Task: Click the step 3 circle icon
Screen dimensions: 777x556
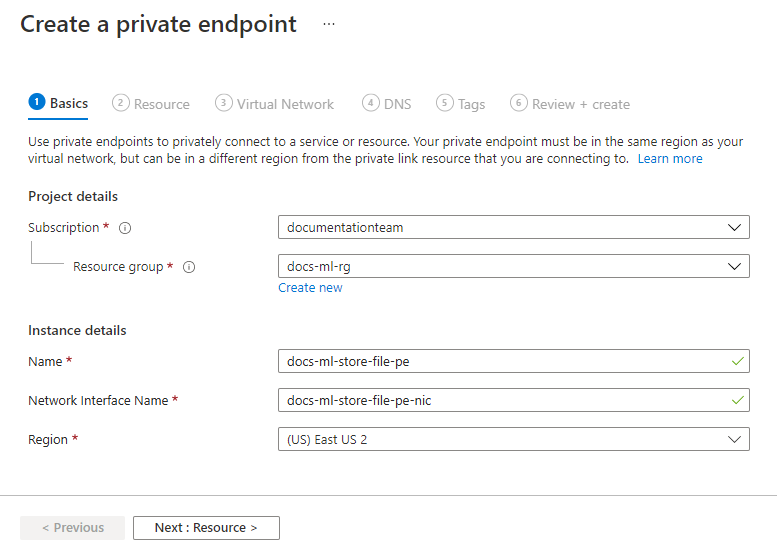Action: 224,103
